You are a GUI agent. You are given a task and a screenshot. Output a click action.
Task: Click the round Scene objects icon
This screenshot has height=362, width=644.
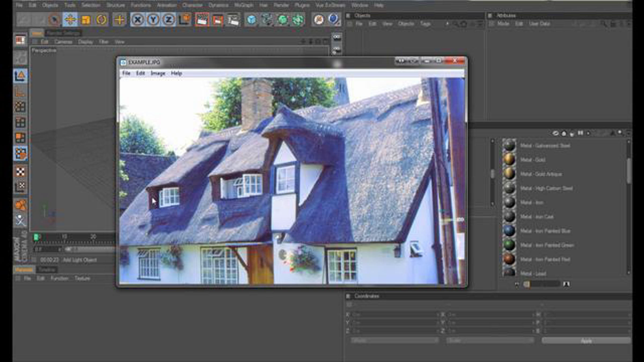click(319, 20)
